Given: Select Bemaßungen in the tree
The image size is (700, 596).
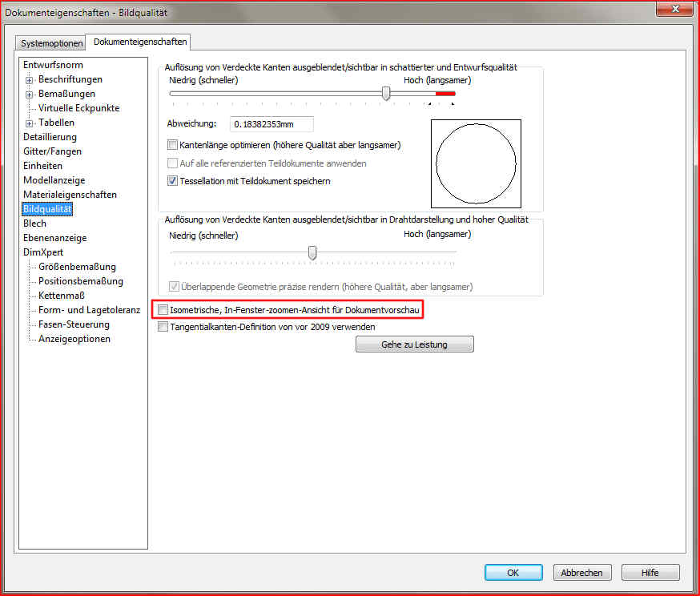Looking at the screenshot, I should pyautogui.click(x=66, y=94).
